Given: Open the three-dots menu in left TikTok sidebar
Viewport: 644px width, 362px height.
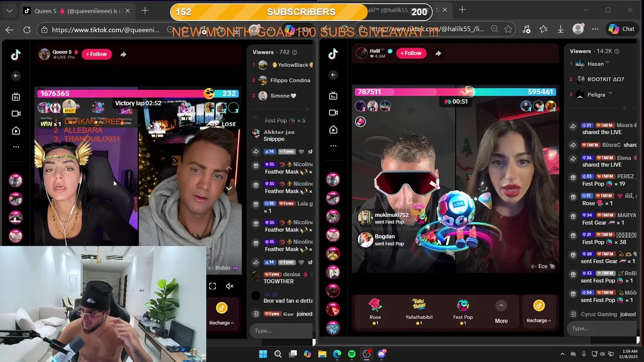Looking at the screenshot, I should tap(16, 147).
